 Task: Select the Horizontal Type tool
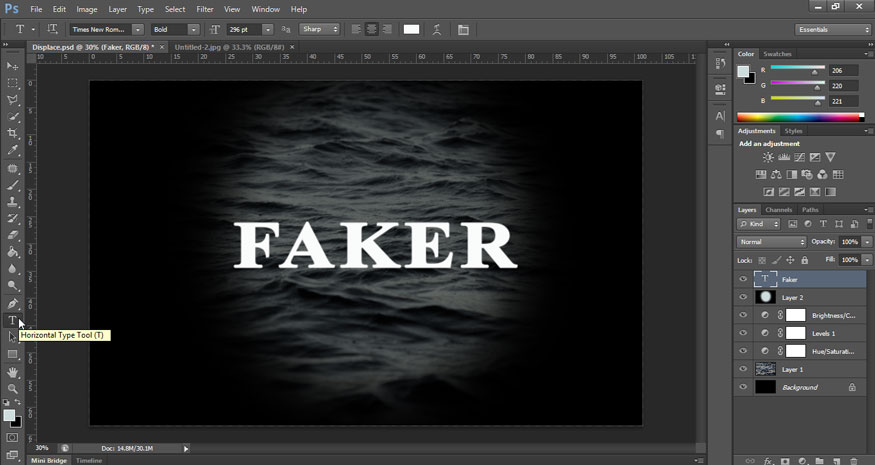pyautogui.click(x=12, y=320)
